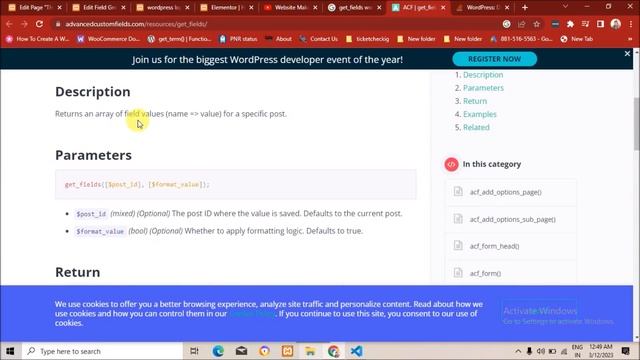
Task: Open the get_term() Function bookmark
Action: coord(180,39)
